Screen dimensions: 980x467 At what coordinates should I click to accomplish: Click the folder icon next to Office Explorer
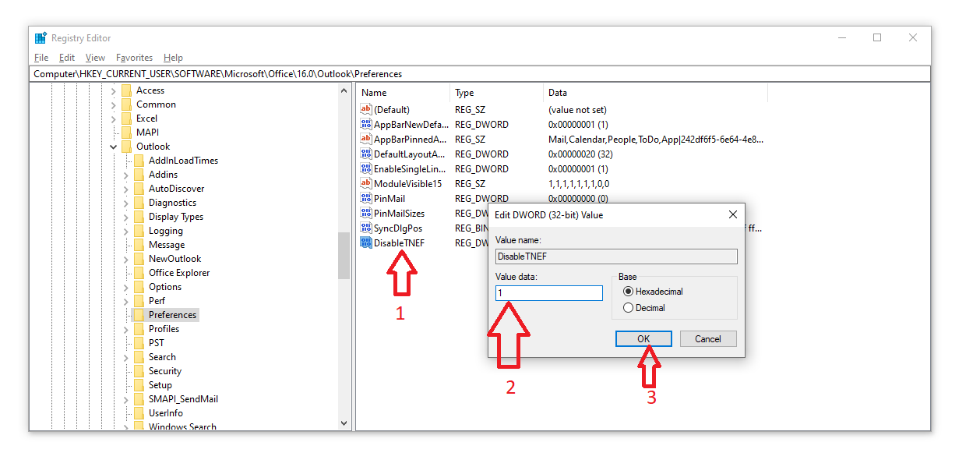[139, 273]
